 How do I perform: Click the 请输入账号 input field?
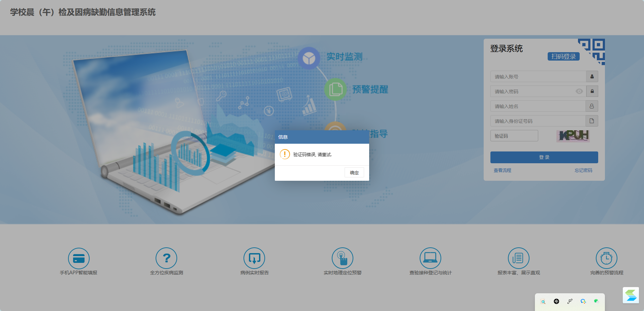tap(538, 76)
